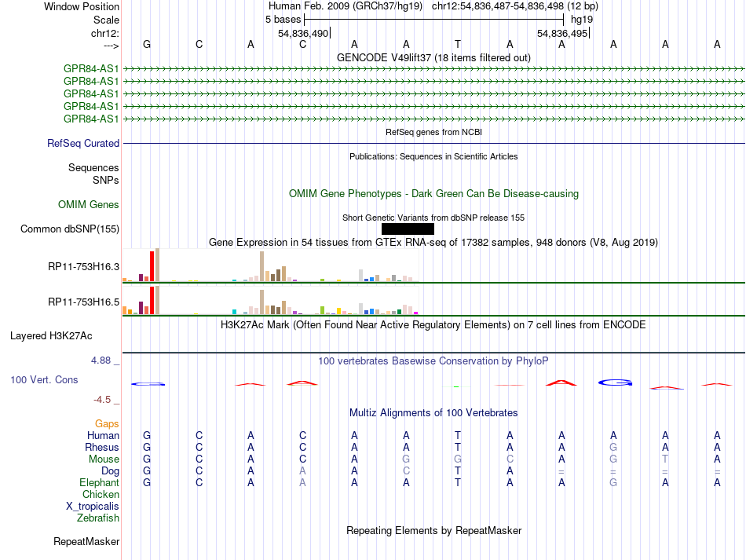
Task: Click the RP11-753H16.5 label
Action: (x=84, y=302)
